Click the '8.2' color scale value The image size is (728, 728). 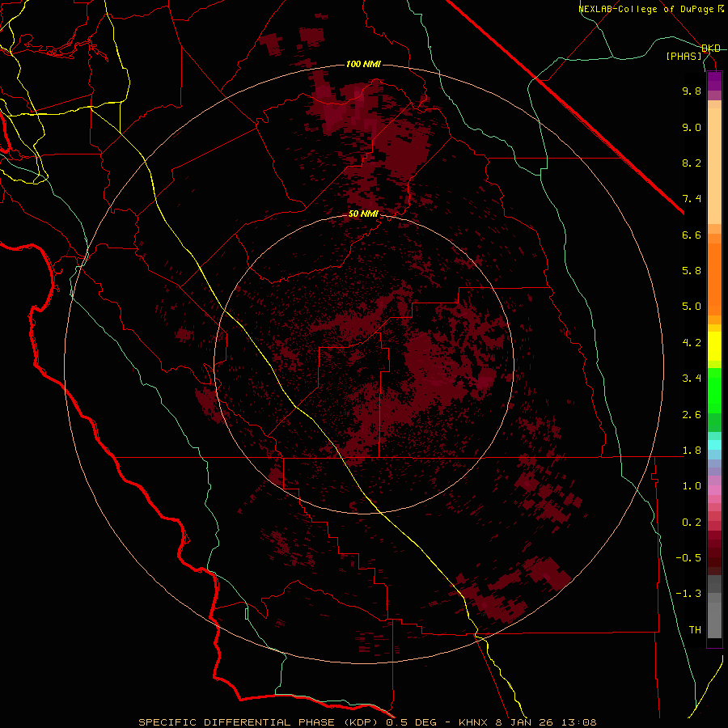pyautogui.click(x=692, y=163)
